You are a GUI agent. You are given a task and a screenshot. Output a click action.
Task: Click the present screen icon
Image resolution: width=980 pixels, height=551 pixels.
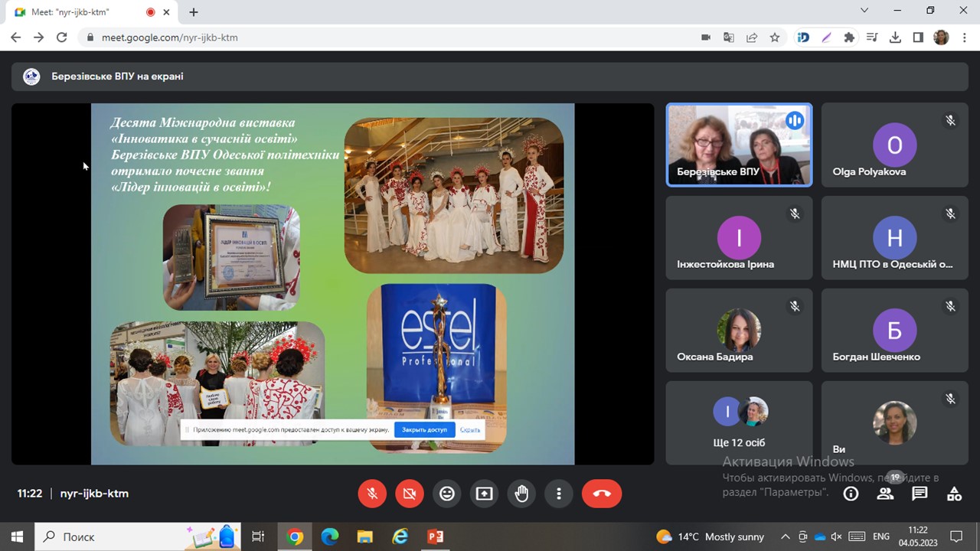[484, 494]
